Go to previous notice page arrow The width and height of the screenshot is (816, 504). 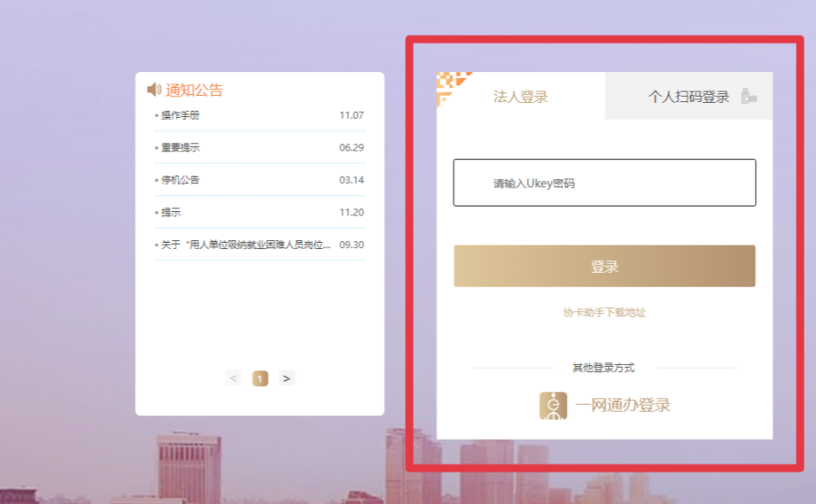click(233, 378)
